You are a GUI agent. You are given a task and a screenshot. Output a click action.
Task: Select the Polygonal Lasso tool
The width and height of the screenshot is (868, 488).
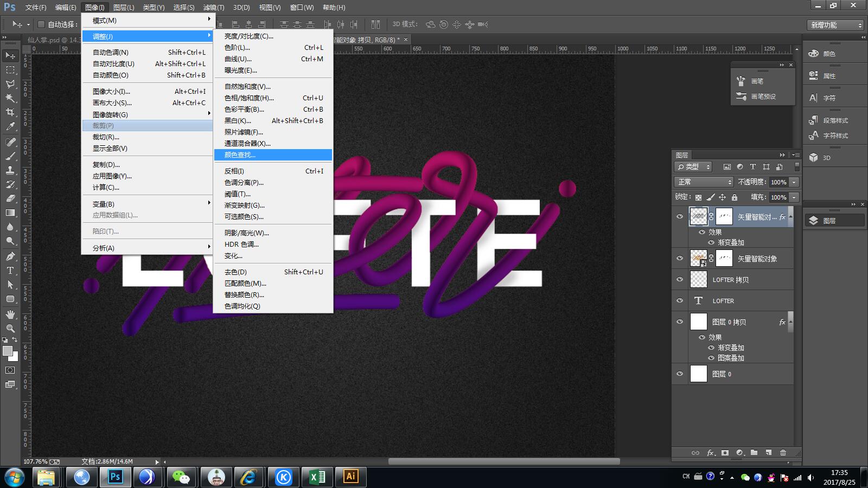point(10,84)
